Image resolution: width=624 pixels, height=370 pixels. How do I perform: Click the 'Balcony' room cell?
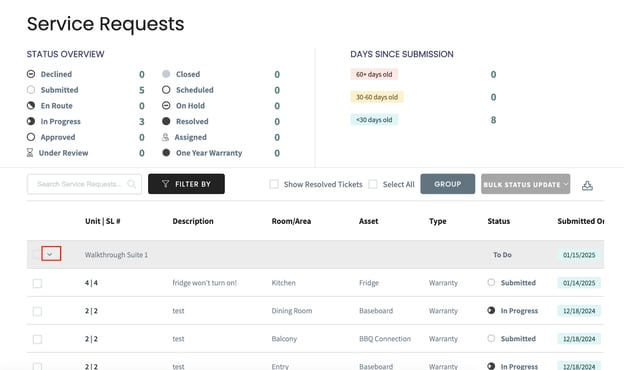(x=284, y=339)
